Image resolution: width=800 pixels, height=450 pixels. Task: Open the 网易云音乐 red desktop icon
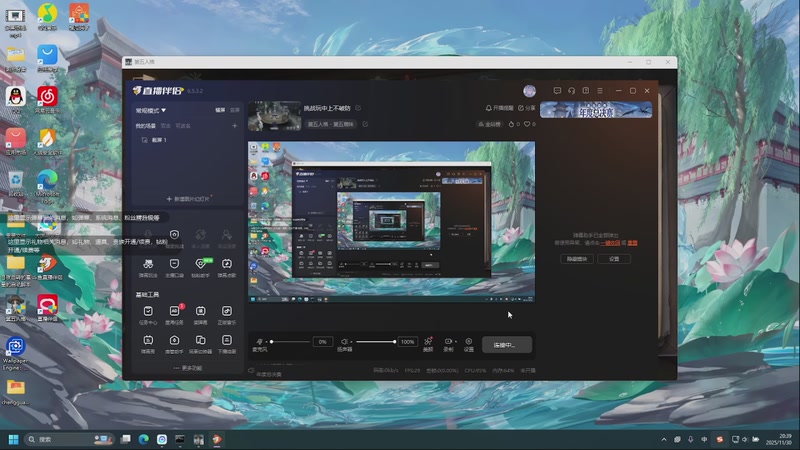click(x=47, y=99)
